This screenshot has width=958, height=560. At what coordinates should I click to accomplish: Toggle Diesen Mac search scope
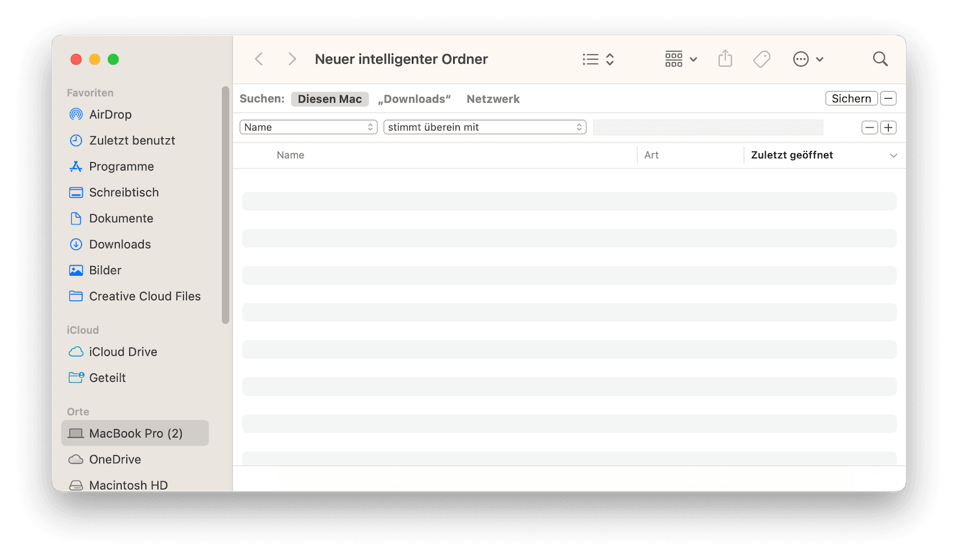coord(329,99)
